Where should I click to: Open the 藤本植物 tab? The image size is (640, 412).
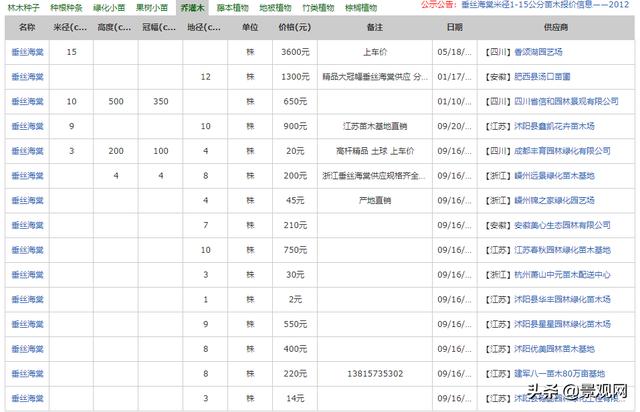[232, 7]
